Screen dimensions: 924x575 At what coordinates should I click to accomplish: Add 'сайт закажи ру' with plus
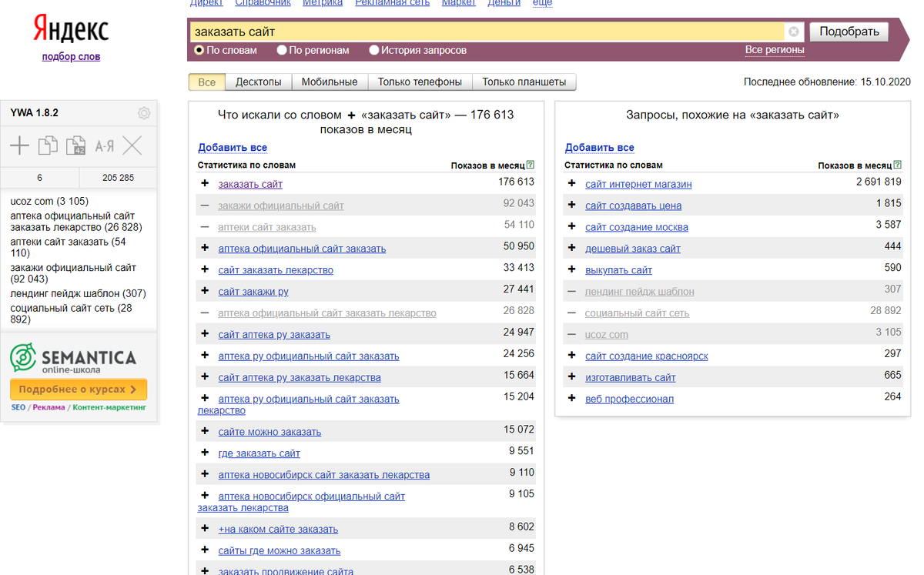pos(205,291)
